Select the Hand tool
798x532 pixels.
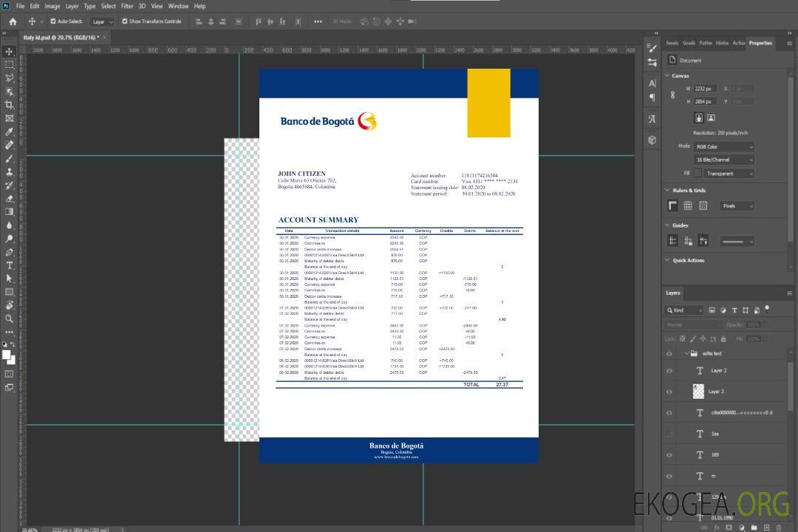(x=9, y=305)
